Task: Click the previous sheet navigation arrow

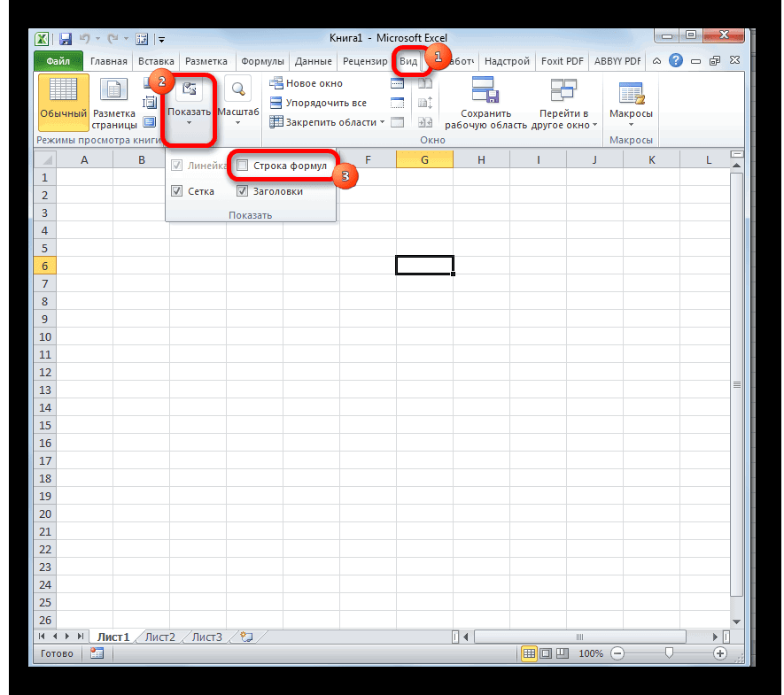Action: click(x=55, y=637)
